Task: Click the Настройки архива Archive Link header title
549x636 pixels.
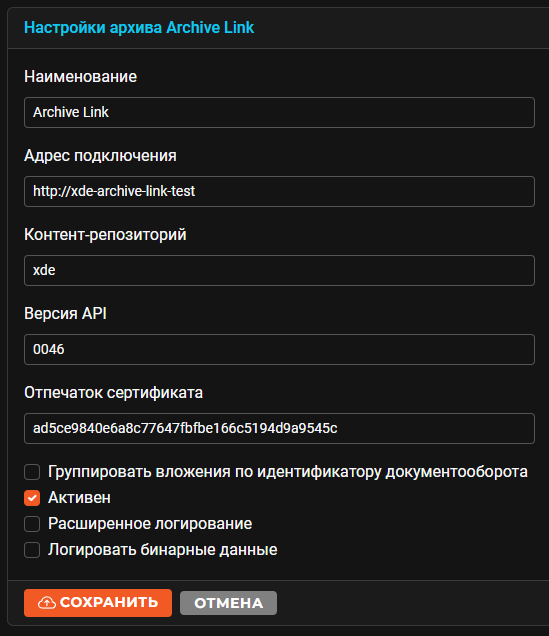Action: coord(139,28)
